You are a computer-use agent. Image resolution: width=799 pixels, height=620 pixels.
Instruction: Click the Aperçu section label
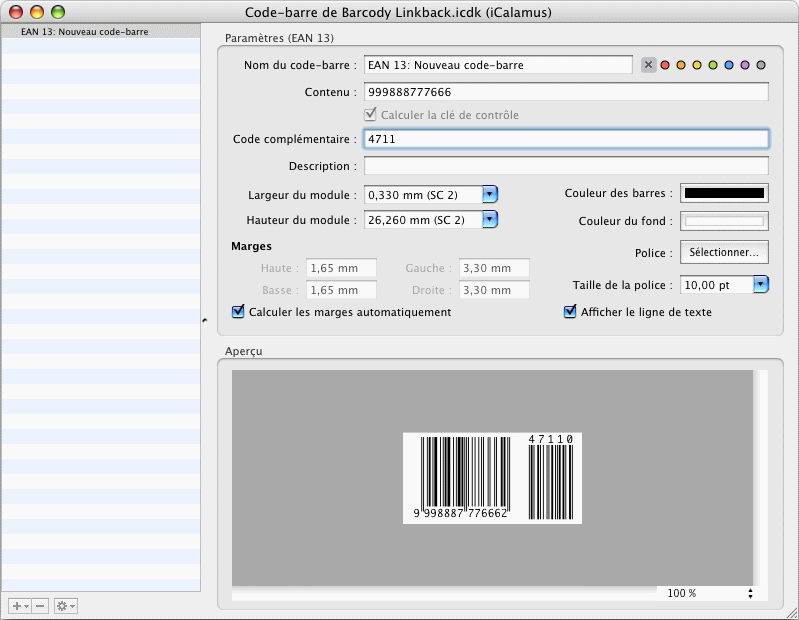click(x=244, y=351)
